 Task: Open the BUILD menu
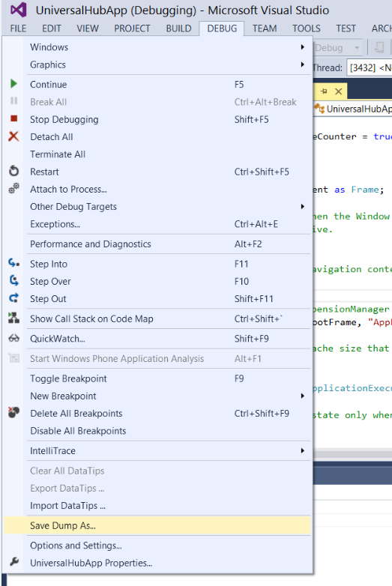point(178,28)
